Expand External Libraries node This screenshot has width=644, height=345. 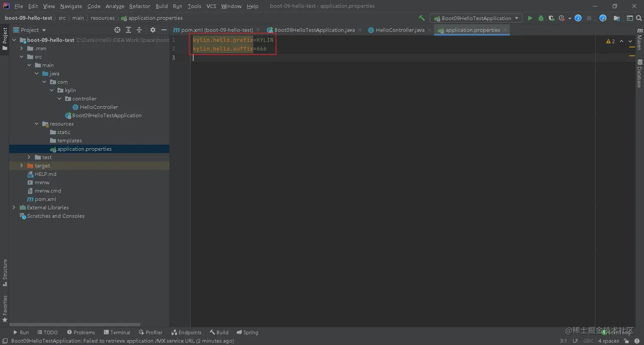(x=14, y=208)
